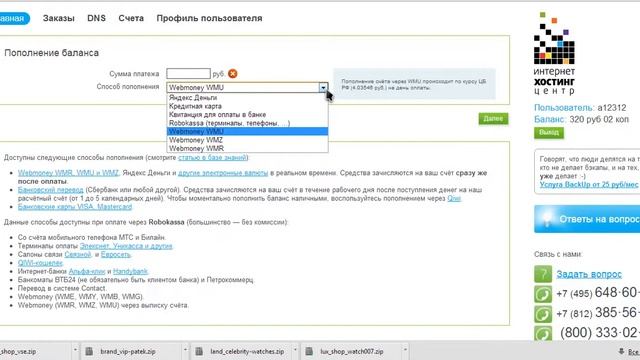Open the Qiwi link
Image resolution: width=640 pixels, height=360 pixels.
tap(454, 198)
